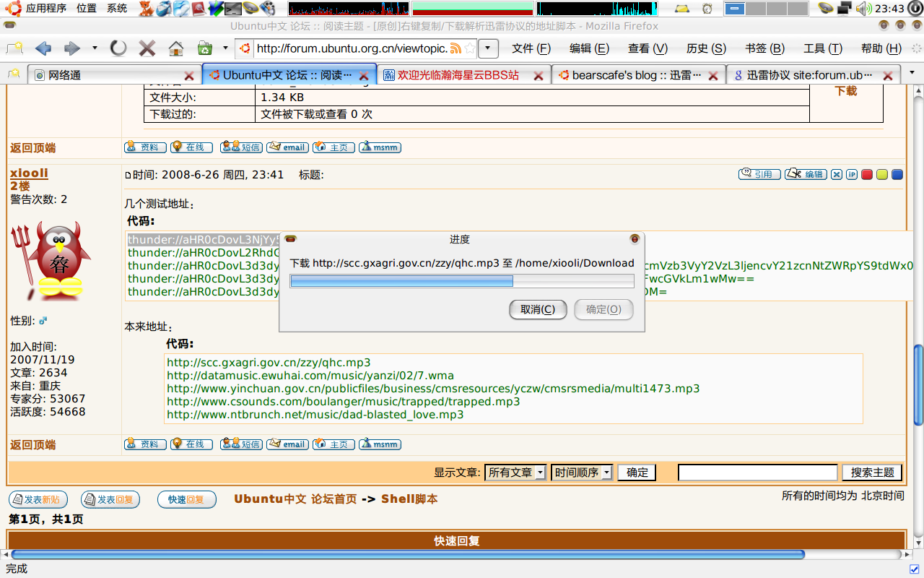Viewport: 924px width, 578px height.
Task: Open the 查看 (V) menu
Action: pyautogui.click(x=648, y=48)
